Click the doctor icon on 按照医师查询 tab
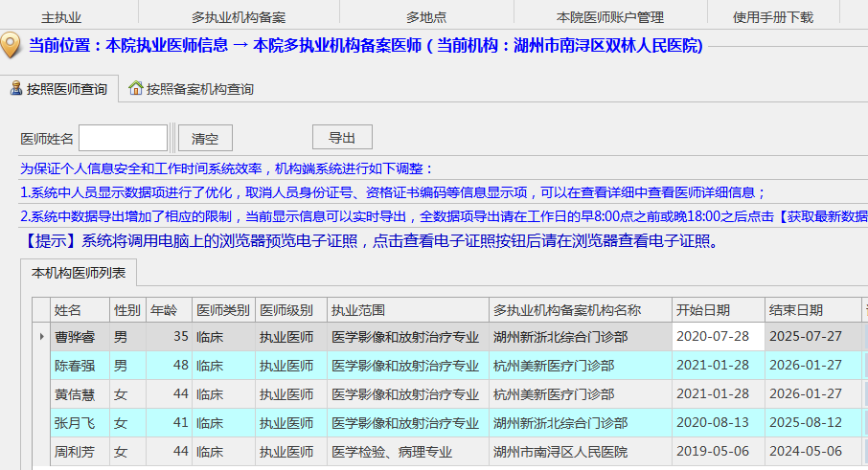 pos(15,88)
